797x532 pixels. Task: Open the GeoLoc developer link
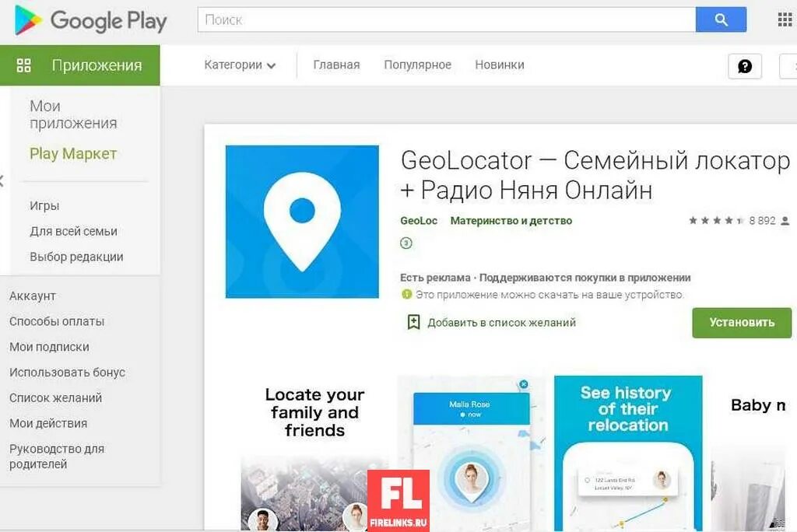coord(419,221)
